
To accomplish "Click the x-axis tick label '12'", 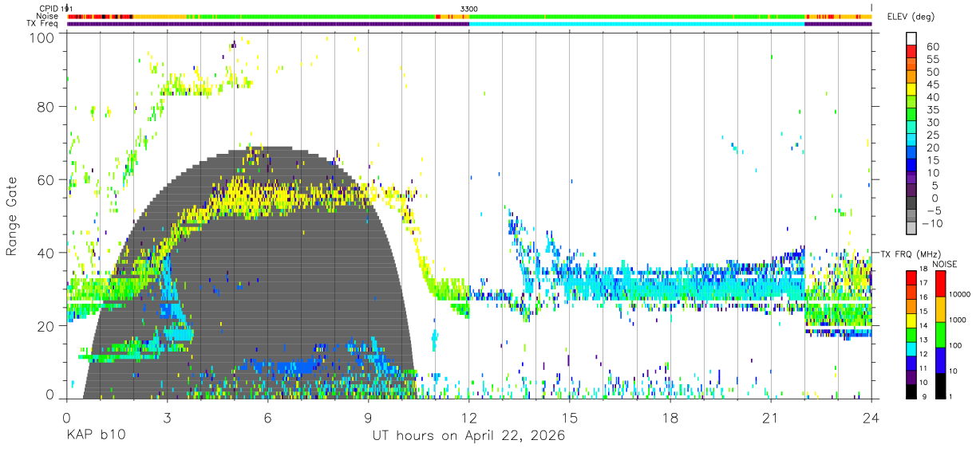I will coord(469,418).
